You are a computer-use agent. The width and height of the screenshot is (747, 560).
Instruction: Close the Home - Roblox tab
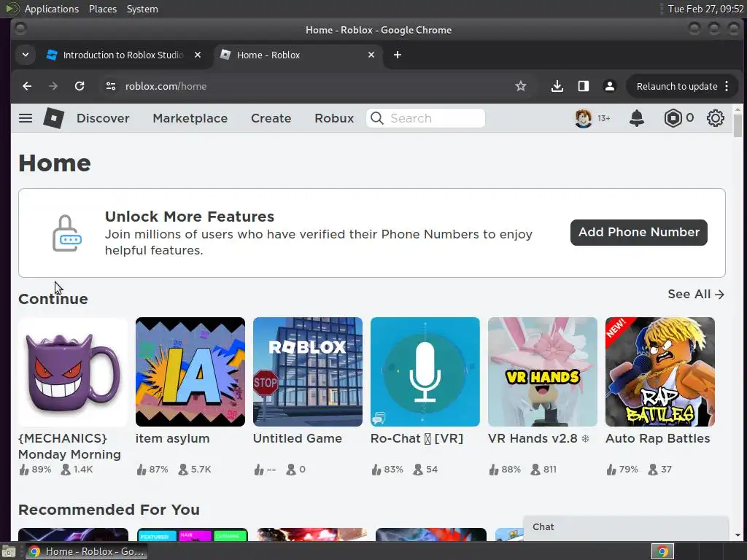point(371,55)
